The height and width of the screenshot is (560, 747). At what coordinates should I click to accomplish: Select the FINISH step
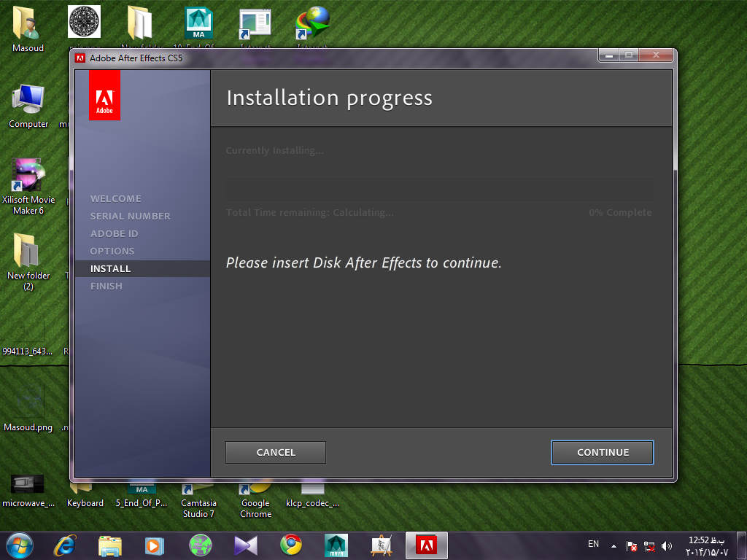pyautogui.click(x=107, y=286)
